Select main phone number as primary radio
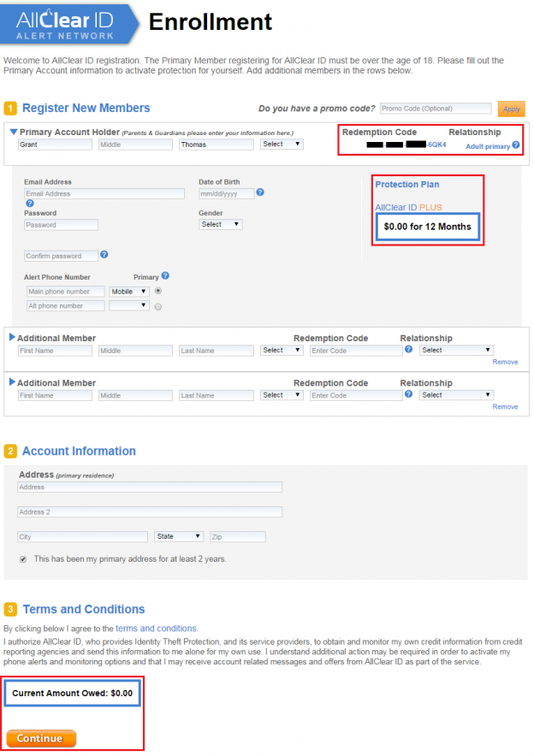This screenshot has width=534, height=756. (x=158, y=292)
